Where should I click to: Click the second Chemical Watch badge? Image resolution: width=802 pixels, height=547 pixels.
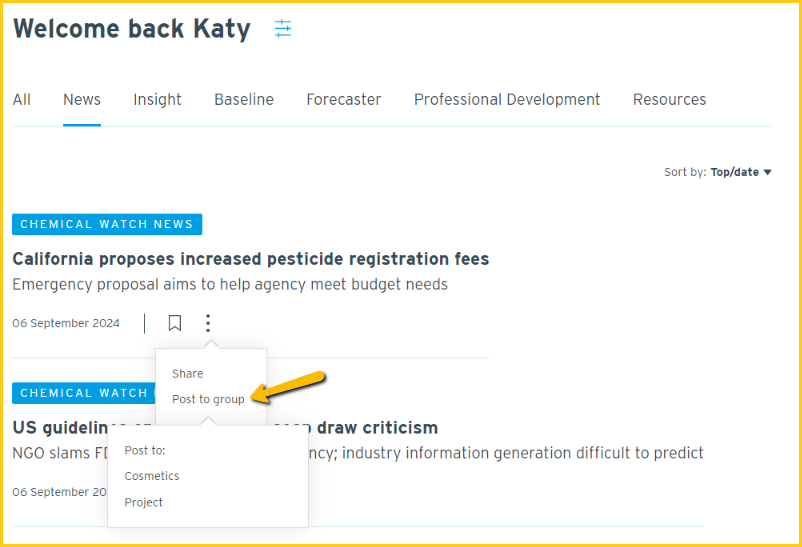(x=84, y=393)
